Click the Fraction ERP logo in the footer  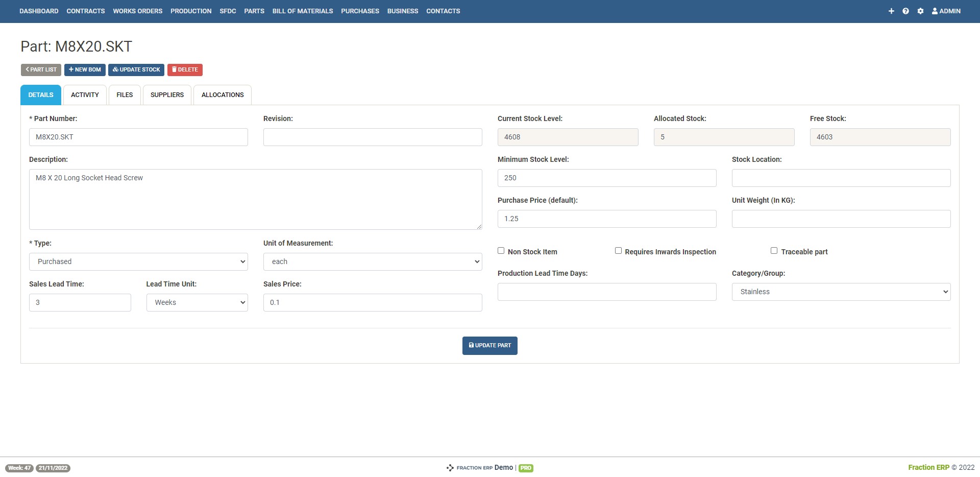469,467
